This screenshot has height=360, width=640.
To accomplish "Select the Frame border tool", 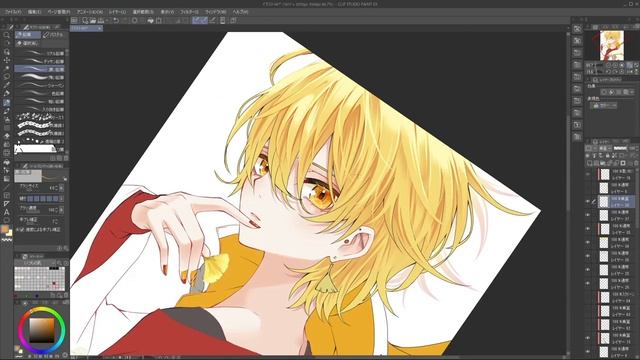I will pyautogui.click(x=7, y=195).
